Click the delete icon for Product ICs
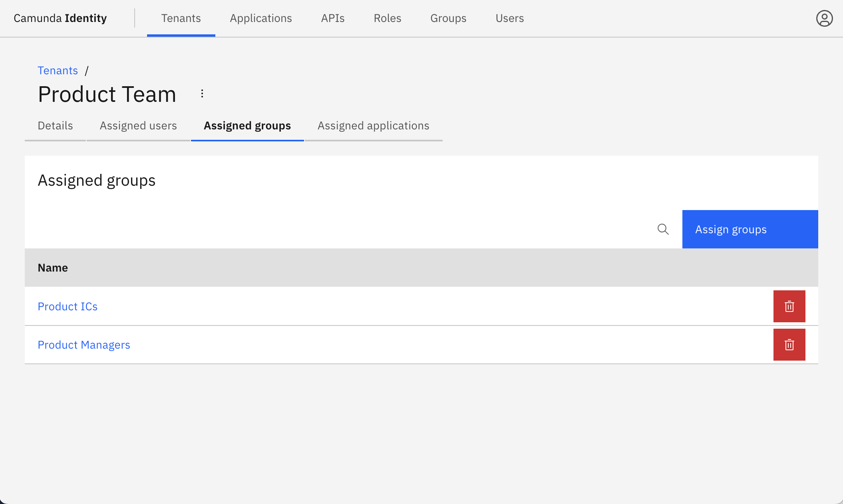Image resolution: width=843 pixels, height=504 pixels. point(789,306)
